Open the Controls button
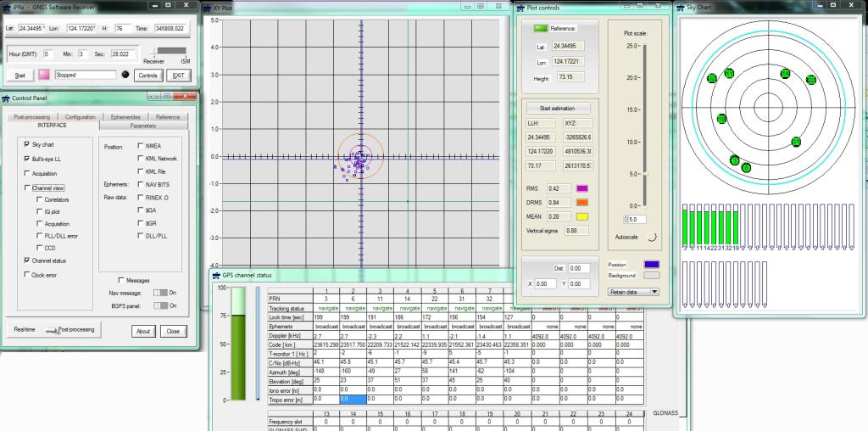This screenshot has width=868, height=431. point(147,76)
